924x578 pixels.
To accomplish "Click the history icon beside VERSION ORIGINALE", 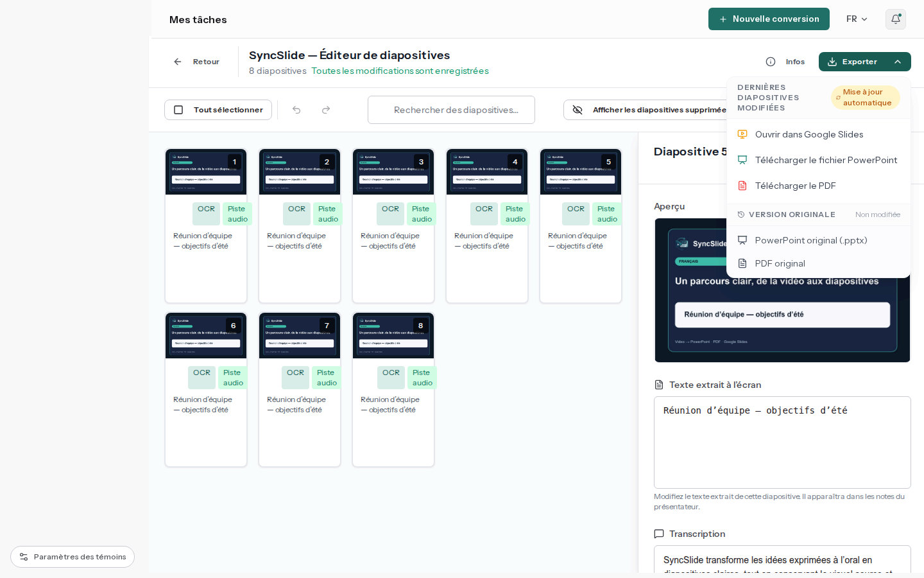I will 741,215.
